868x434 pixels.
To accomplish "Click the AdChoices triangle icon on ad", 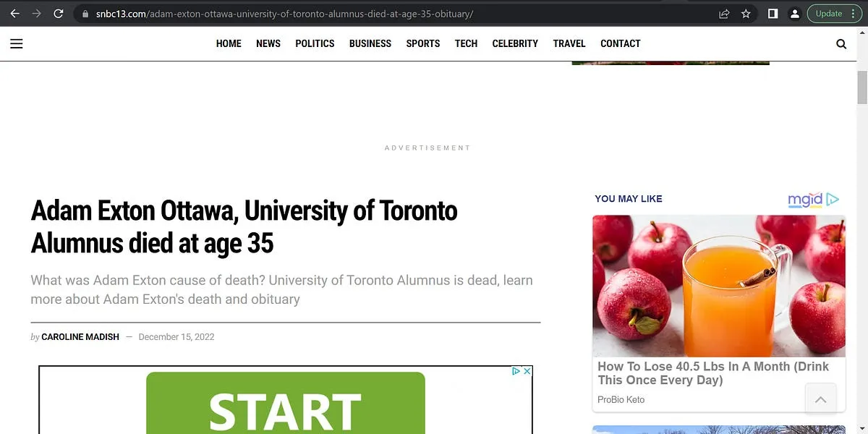I will point(516,371).
